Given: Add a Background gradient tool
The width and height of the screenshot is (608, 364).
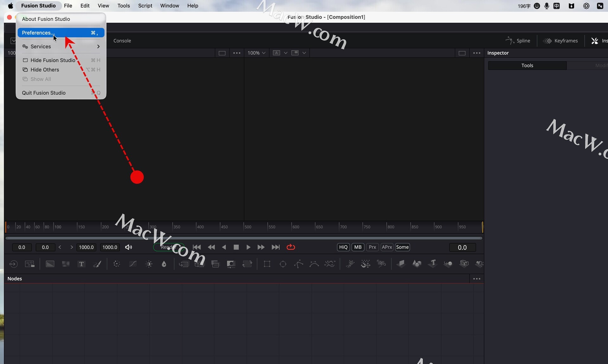Looking at the screenshot, I should [x=50, y=264].
